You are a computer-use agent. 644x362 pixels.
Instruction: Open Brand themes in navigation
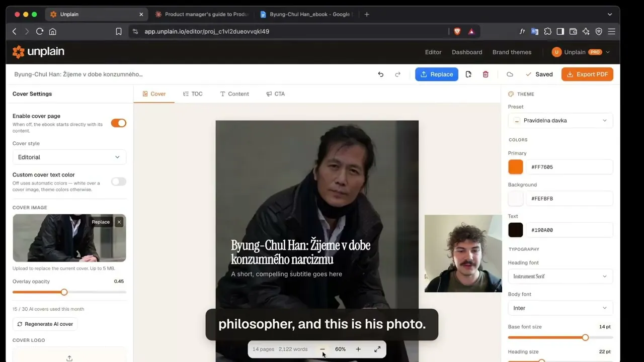coord(512,52)
